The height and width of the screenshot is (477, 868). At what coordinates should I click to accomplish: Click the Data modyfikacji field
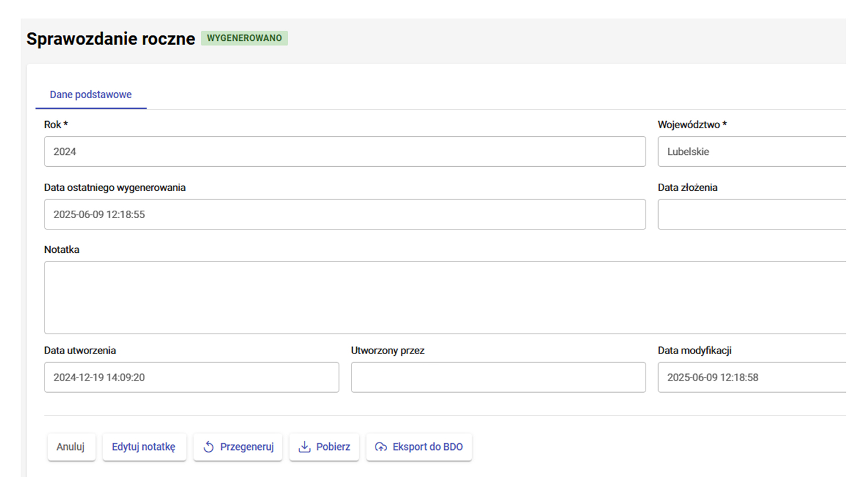pos(753,378)
